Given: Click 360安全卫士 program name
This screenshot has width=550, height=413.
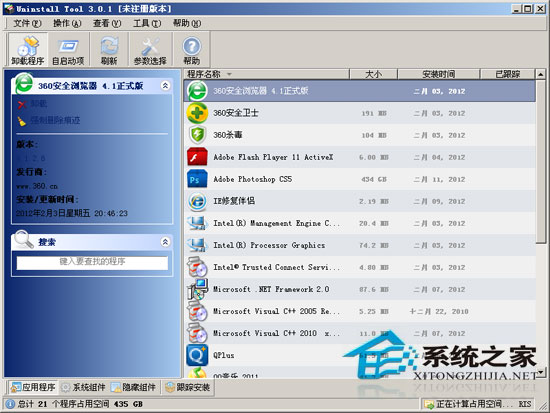Looking at the screenshot, I should [x=236, y=113].
